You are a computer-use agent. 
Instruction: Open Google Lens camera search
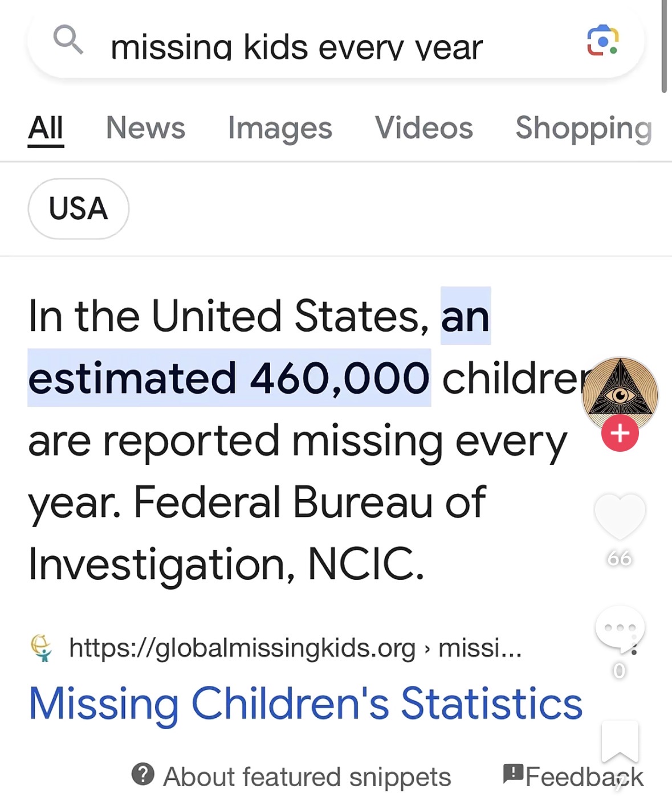pos(602,40)
